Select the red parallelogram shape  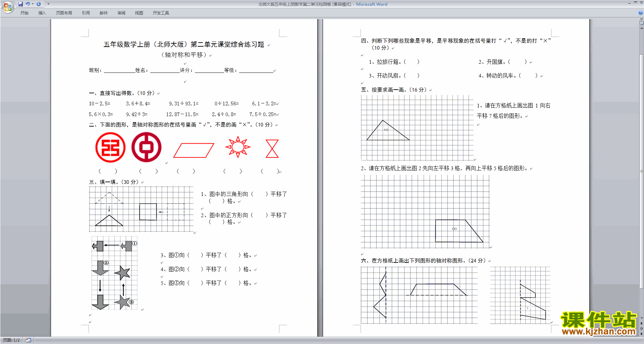(194, 150)
